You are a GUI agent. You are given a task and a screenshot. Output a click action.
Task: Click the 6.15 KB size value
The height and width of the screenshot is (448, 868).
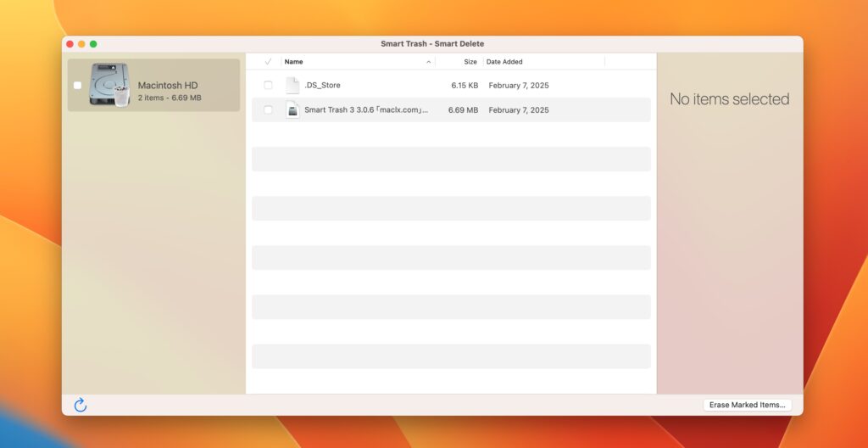465,86
